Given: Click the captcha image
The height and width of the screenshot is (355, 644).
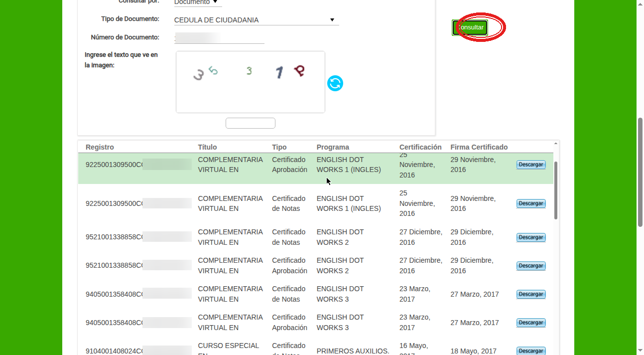Looking at the screenshot, I should point(251,82).
